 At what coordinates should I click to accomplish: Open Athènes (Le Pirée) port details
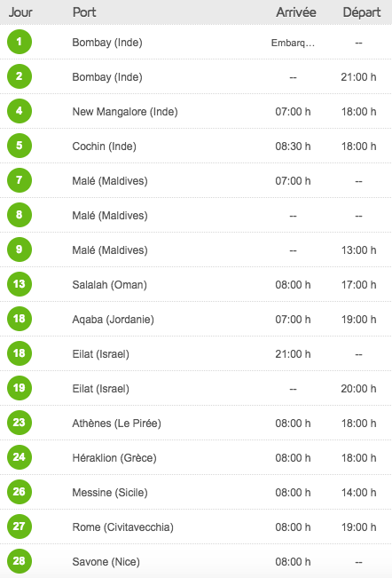[117, 424]
